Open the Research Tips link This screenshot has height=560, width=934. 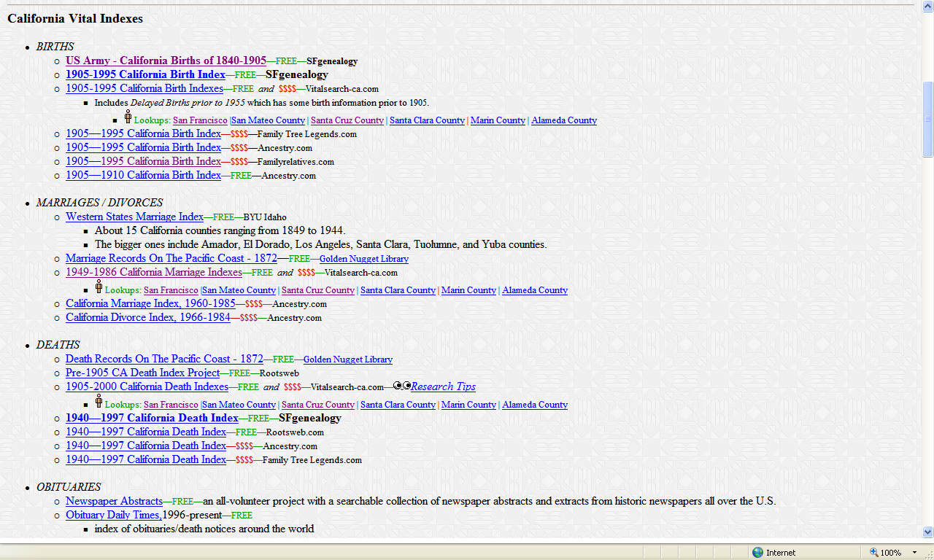click(443, 386)
